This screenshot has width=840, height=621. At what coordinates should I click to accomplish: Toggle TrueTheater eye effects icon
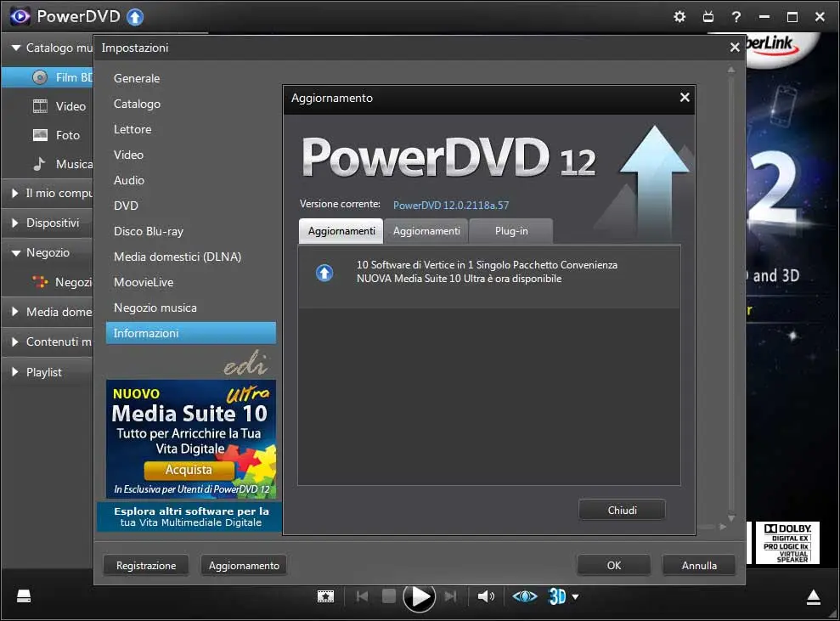click(524, 596)
